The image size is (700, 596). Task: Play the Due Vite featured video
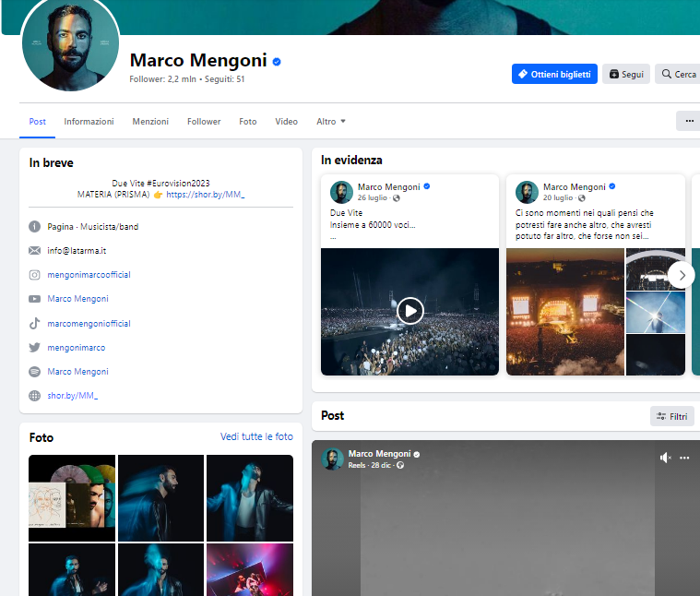[409, 311]
